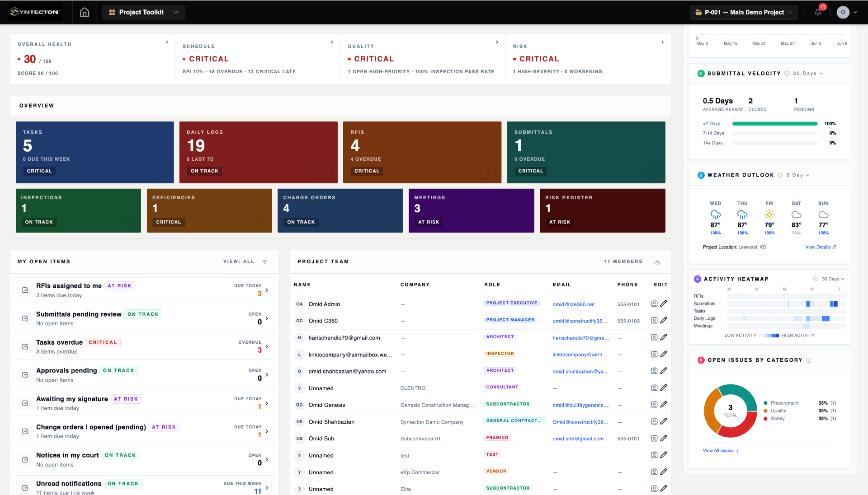
Task: Edit Omid C360 with pencil icon
Action: pos(664,320)
